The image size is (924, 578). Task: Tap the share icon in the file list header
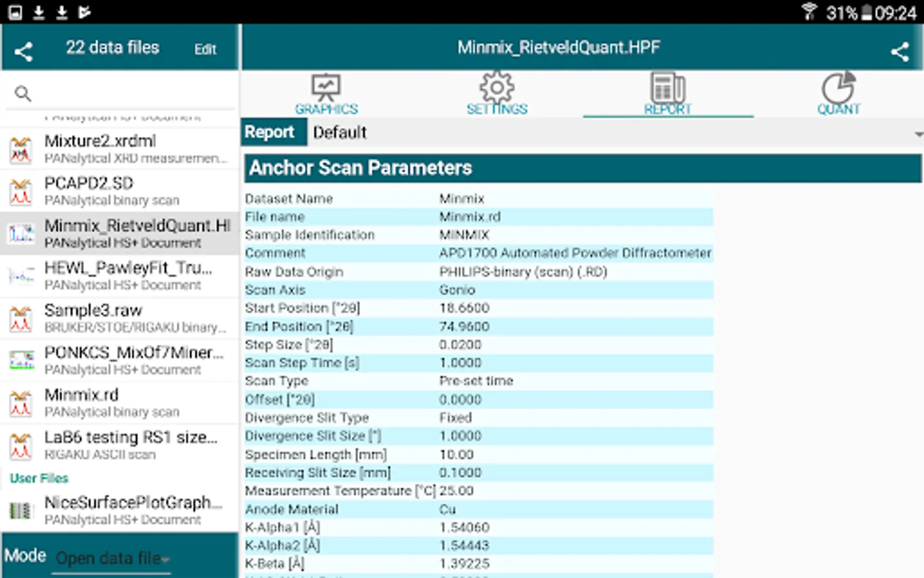click(x=24, y=51)
